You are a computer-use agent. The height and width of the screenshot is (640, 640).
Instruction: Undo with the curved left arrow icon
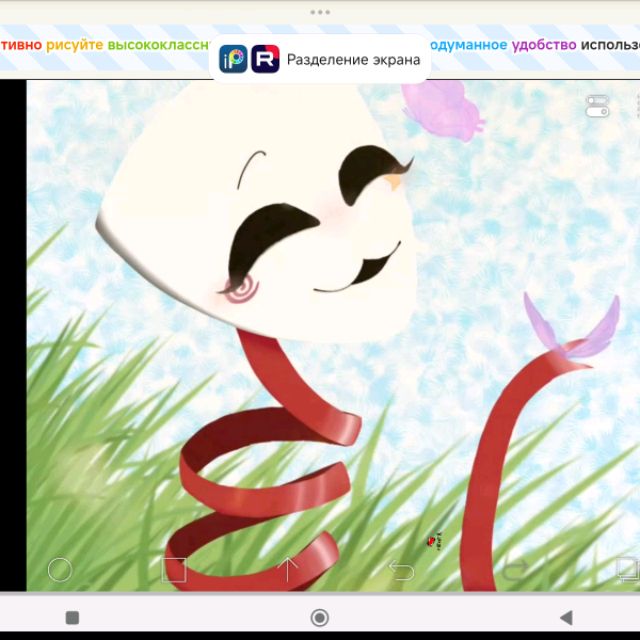[401, 570]
